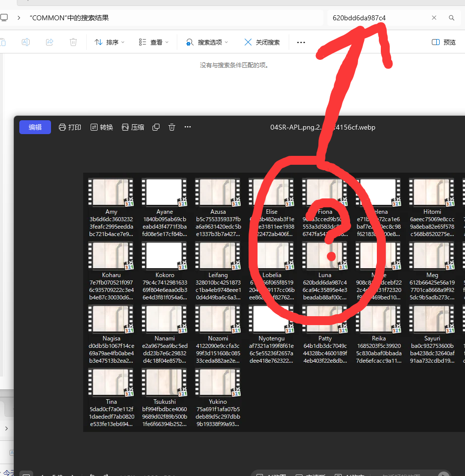This screenshot has width=465, height=476.
Task: Click the Nyotengu label text in the image
Action: tap(271, 338)
